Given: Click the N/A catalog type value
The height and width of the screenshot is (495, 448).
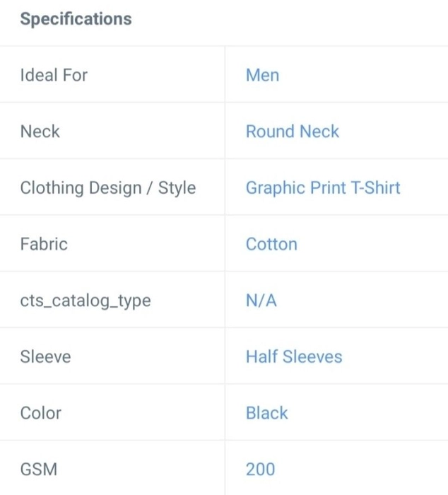Looking at the screenshot, I should click(261, 301).
